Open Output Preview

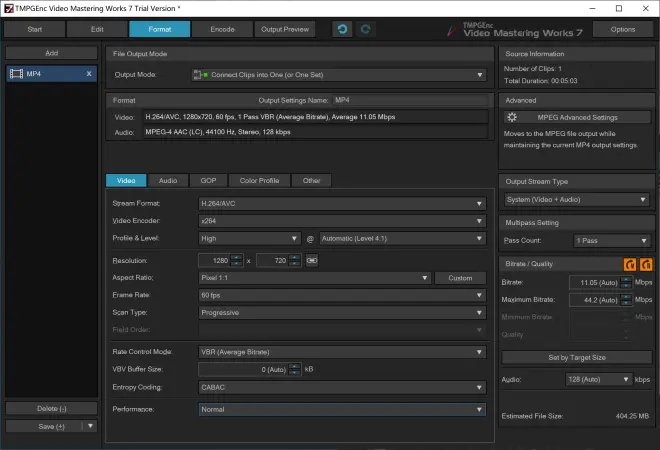coord(285,29)
